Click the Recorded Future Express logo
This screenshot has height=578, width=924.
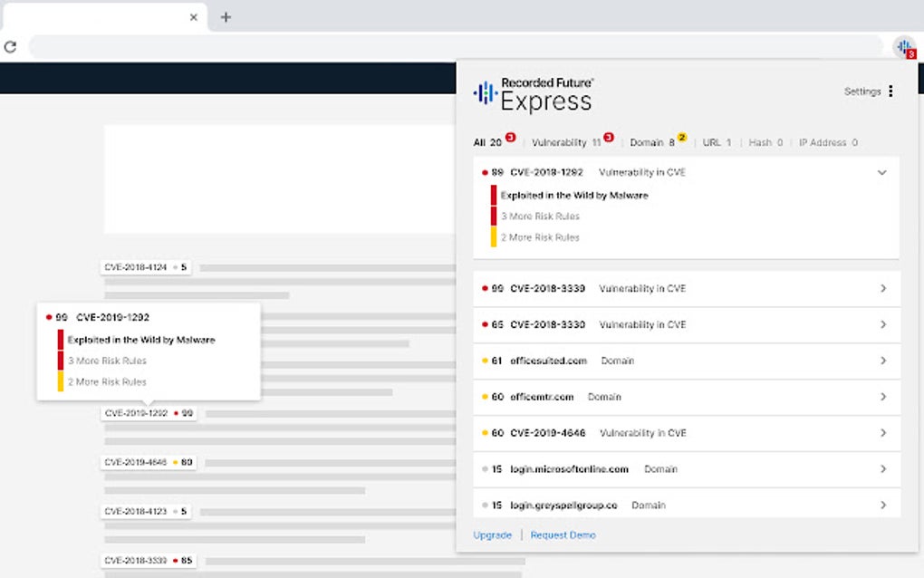pyautogui.click(x=532, y=93)
